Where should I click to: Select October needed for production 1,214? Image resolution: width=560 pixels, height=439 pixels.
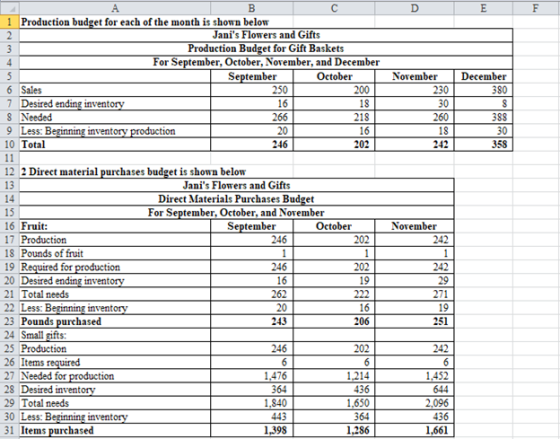(x=334, y=376)
